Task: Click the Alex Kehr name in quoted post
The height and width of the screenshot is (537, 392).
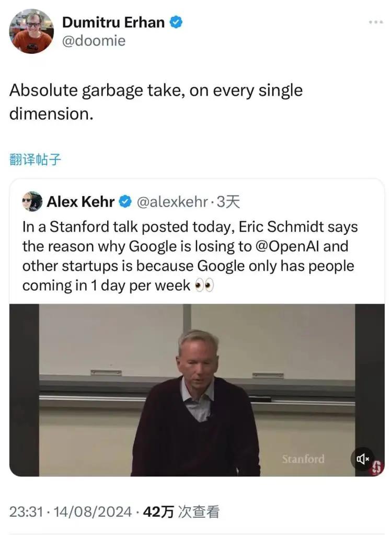Action: (x=80, y=202)
